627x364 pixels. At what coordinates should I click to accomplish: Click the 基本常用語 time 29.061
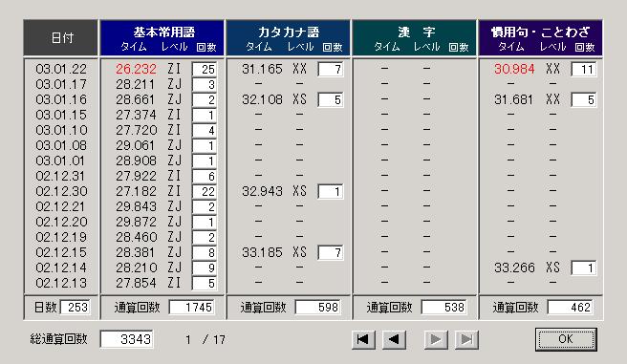point(136,145)
